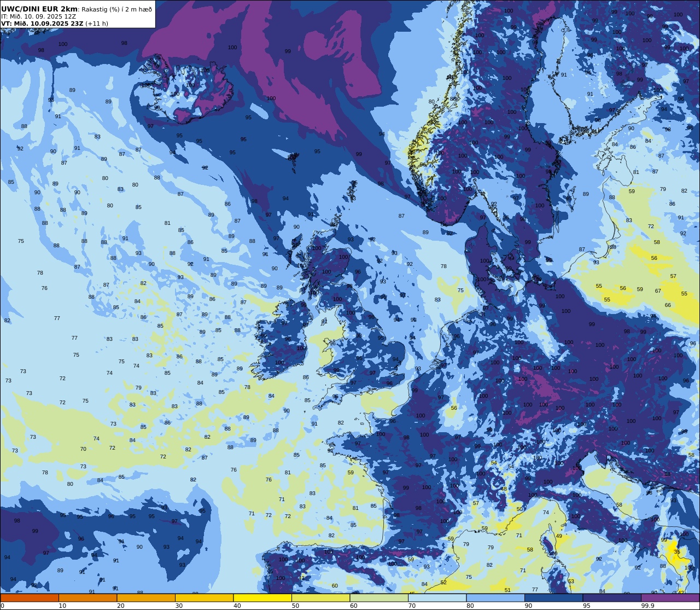700x610 pixels.
Task: Click the '40' tick label on the legend
Action: [237, 606]
